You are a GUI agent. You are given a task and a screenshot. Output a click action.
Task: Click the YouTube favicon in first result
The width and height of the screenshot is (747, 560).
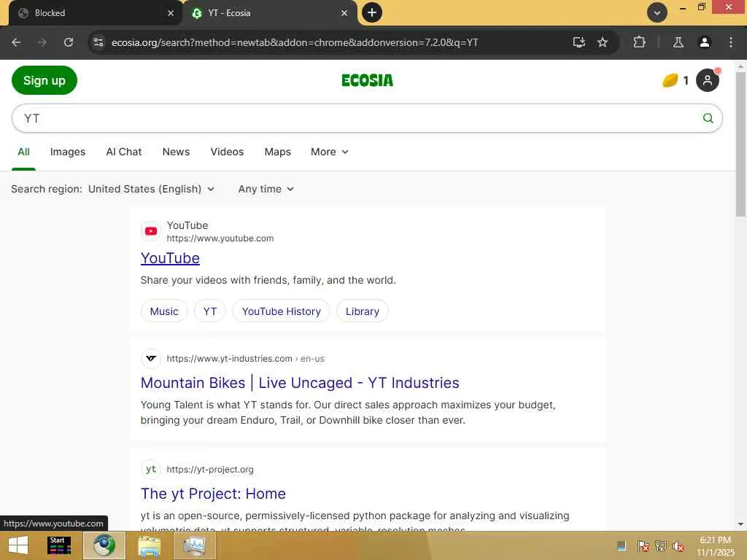pos(151,231)
